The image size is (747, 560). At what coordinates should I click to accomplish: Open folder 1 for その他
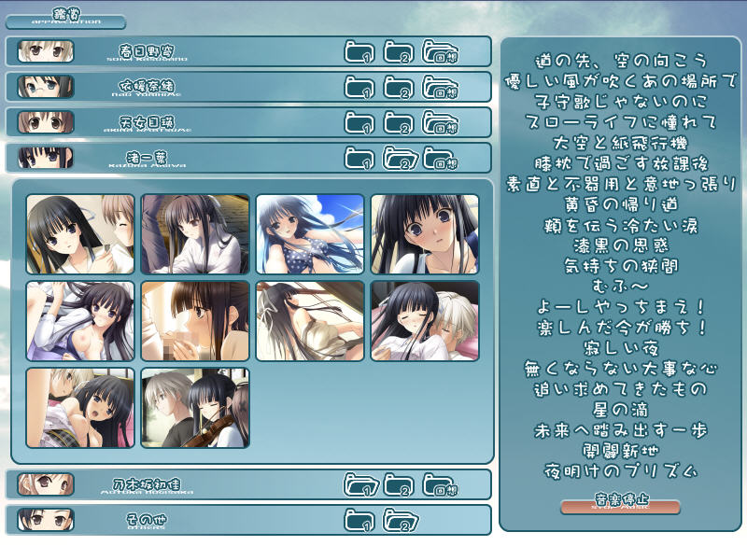coord(359,520)
